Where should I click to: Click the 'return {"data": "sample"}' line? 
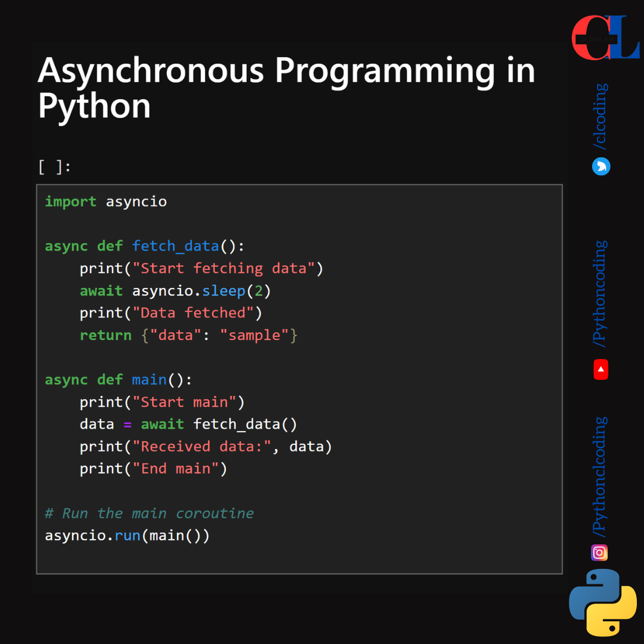(188, 335)
